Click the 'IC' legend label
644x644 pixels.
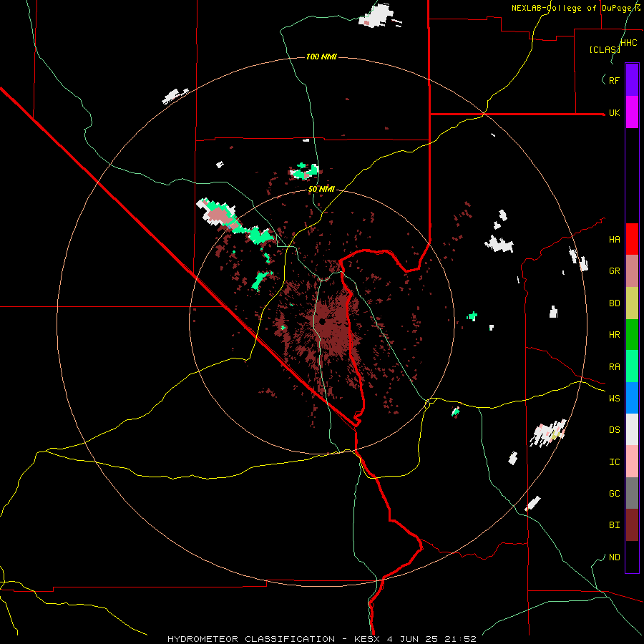coord(614,462)
